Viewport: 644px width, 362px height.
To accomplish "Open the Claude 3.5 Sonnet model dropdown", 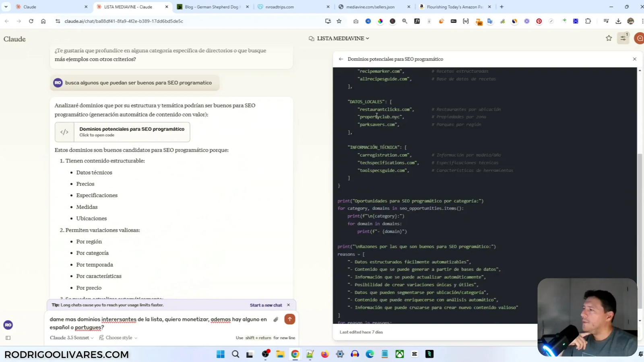I will click(x=72, y=338).
